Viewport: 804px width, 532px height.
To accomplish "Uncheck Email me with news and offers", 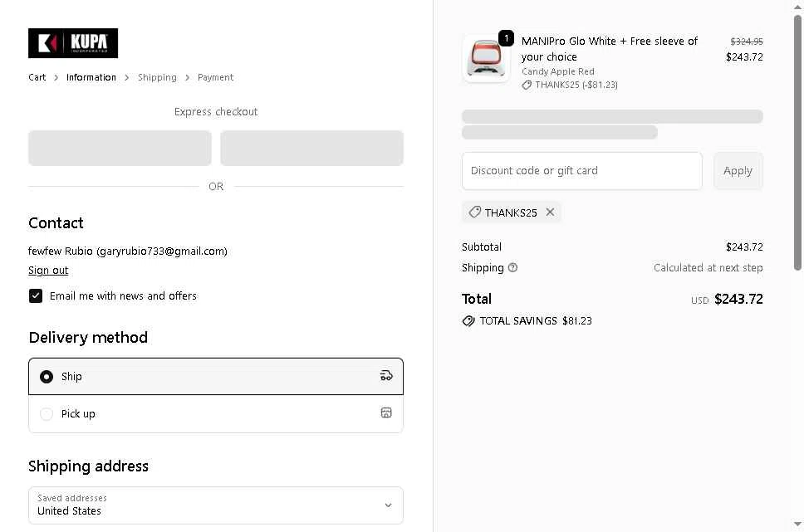I will point(36,295).
